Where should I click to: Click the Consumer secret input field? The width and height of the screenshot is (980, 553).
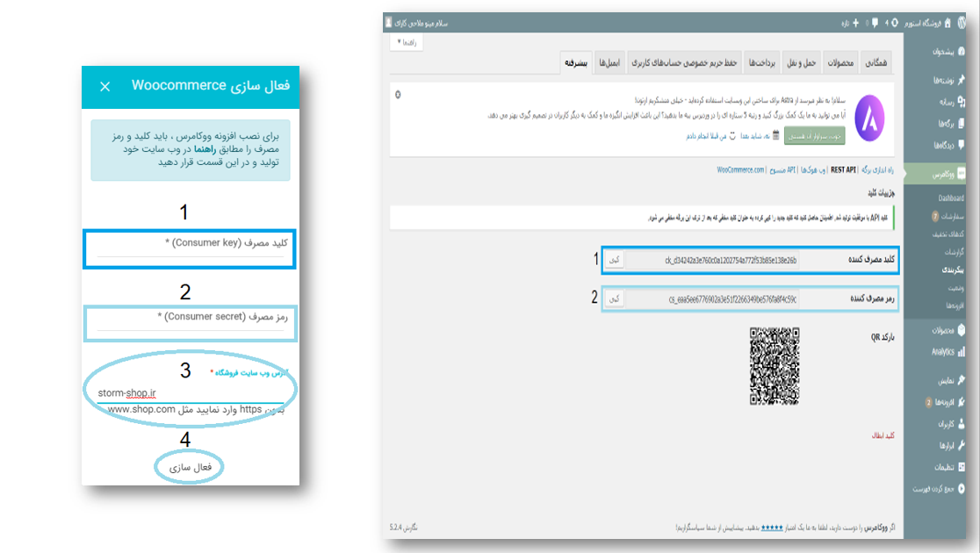tap(190, 323)
